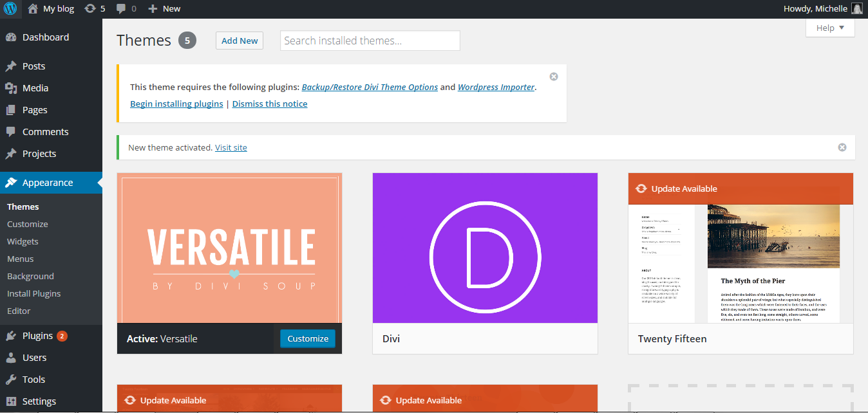
Task: Click the Posts pushpin icon
Action: (11, 66)
